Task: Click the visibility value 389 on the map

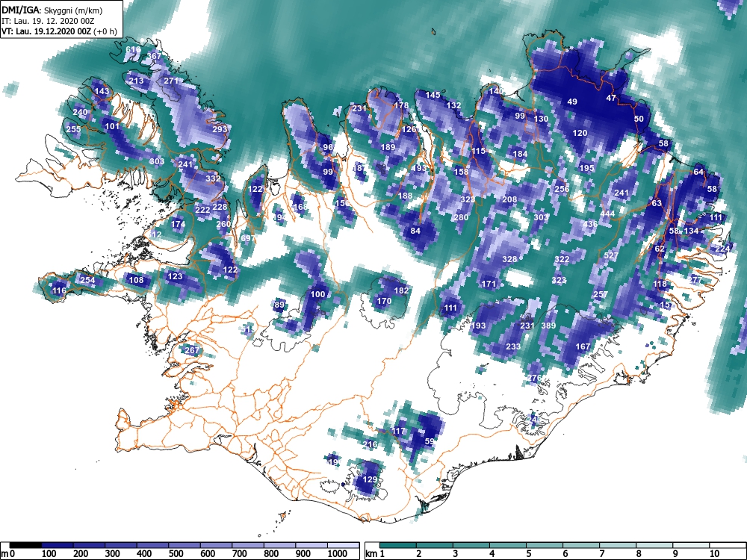Action: (x=549, y=326)
